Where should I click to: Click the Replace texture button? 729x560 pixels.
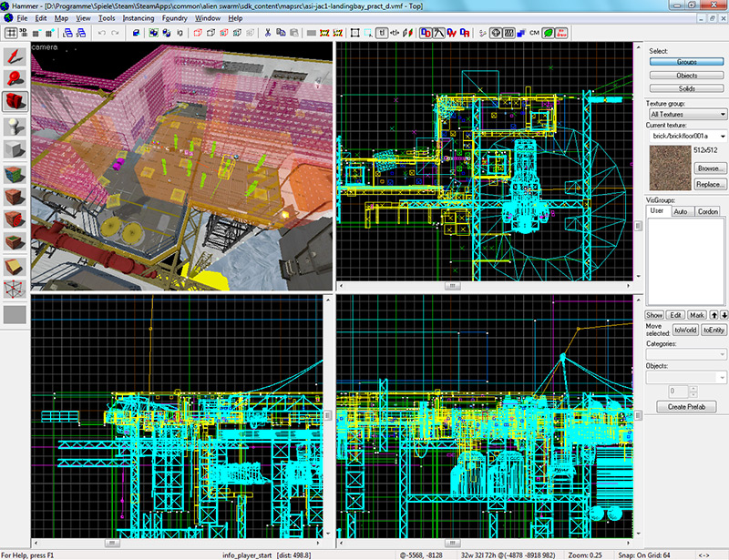pyautogui.click(x=709, y=185)
